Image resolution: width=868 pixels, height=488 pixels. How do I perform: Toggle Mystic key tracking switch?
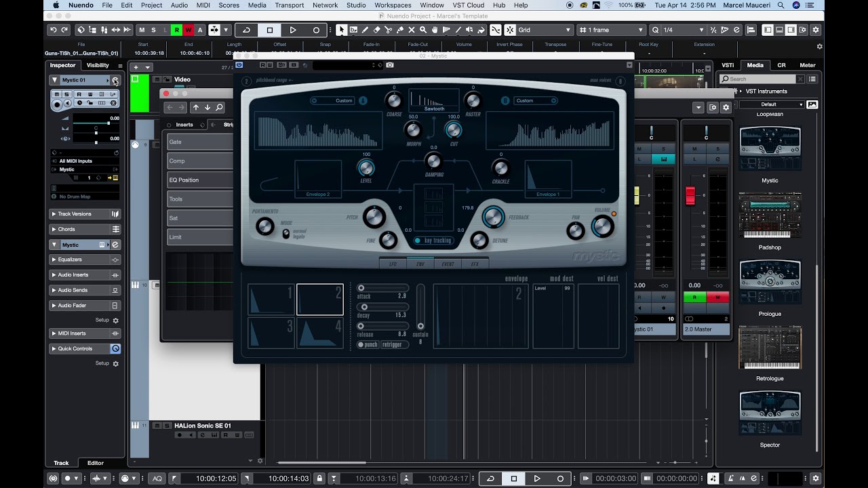[x=418, y=241]
